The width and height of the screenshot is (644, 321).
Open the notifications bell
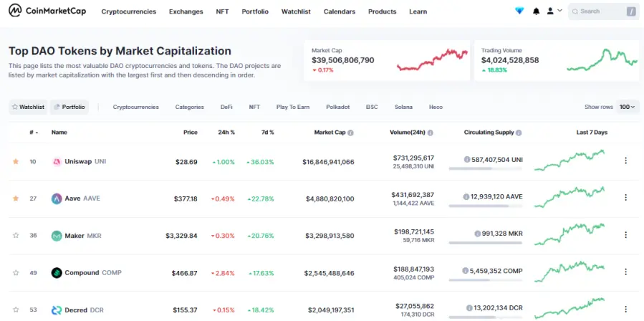tap(536, 11)
